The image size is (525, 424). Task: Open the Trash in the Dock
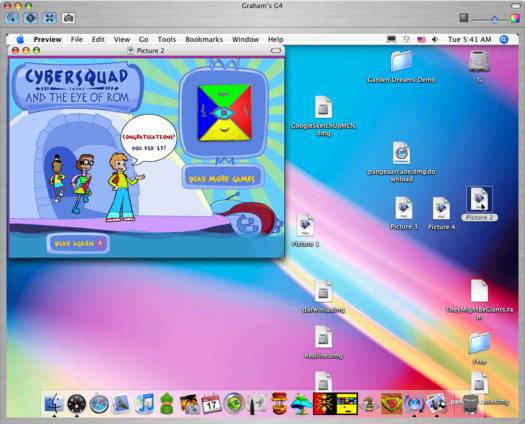tap(470, 404)
